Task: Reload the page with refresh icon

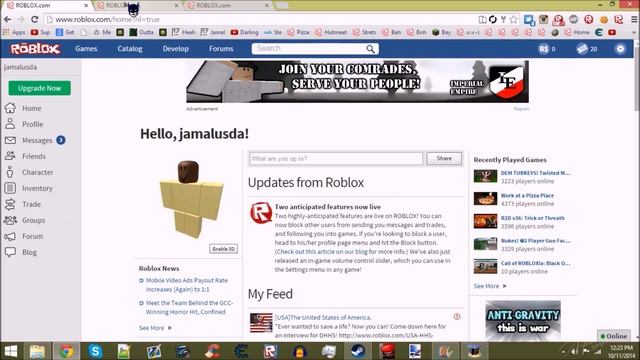Action: coord(35,19)
